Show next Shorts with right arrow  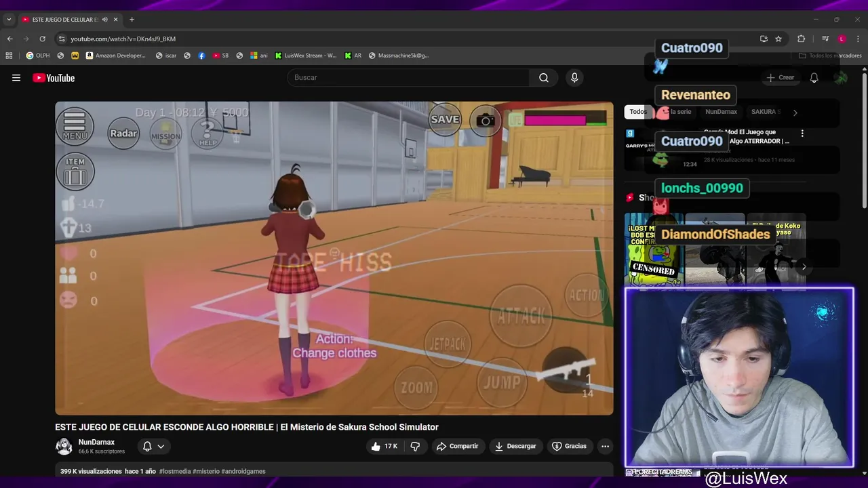(x=804, y=266)
